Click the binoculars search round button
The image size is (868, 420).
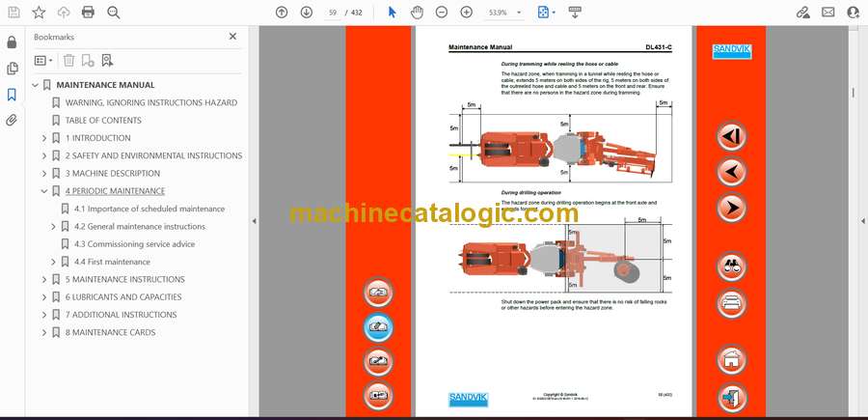pyautogui.click(x=731, y=266)
